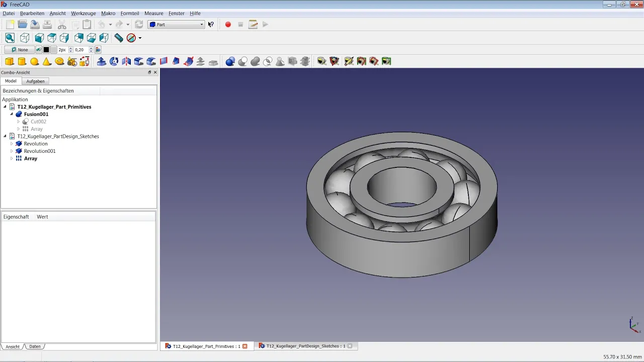Screen dimensions: 644x362
Task: Select the Revolve tool
Action: 114,61
